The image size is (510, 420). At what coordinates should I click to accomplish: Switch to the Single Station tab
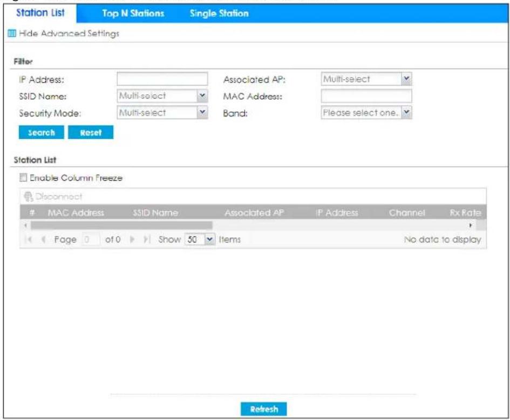tap(219, 13)
